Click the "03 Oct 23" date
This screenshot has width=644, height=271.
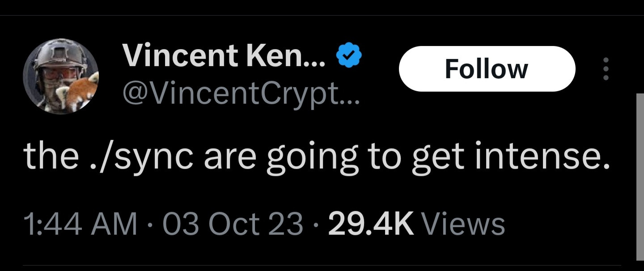(x=232, y=224)
